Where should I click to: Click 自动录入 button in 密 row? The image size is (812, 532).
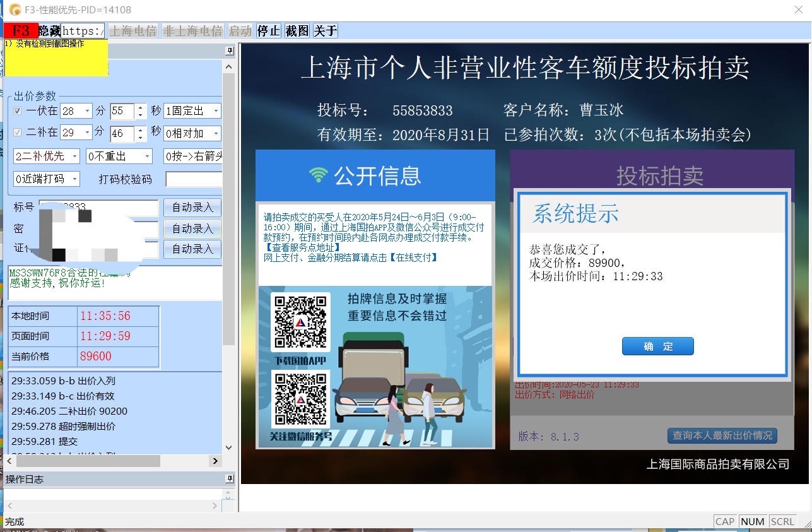click(x=192, y=228)
